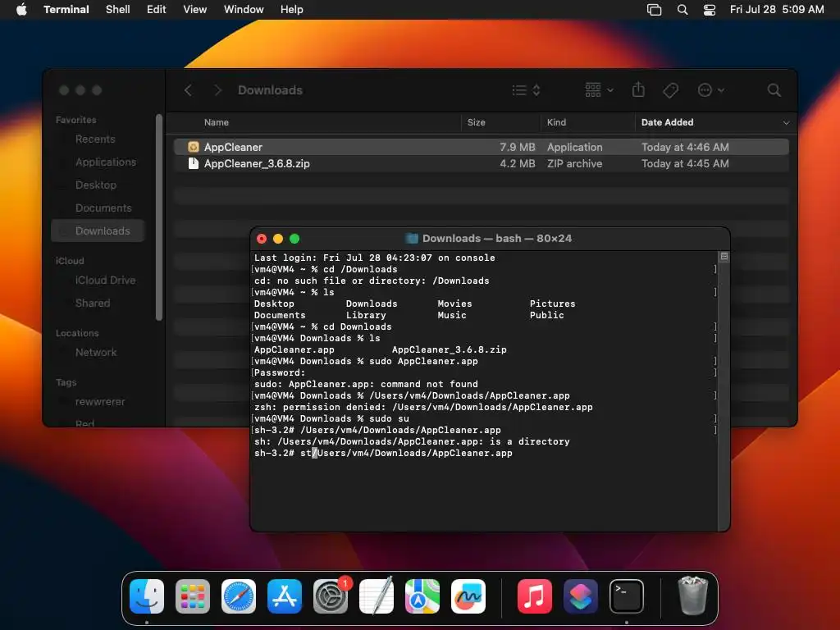Open Spotlight search in menu bar
Viewport: 840px width, 630px height.
point(682,10)
